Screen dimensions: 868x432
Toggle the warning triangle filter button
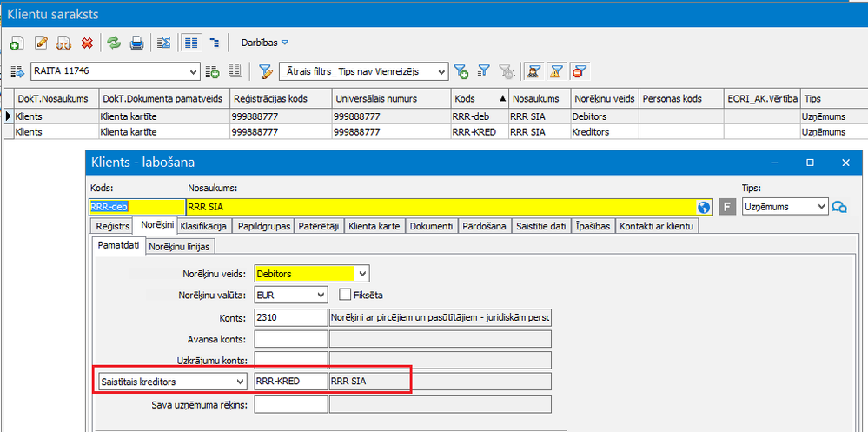coord(556,71)
